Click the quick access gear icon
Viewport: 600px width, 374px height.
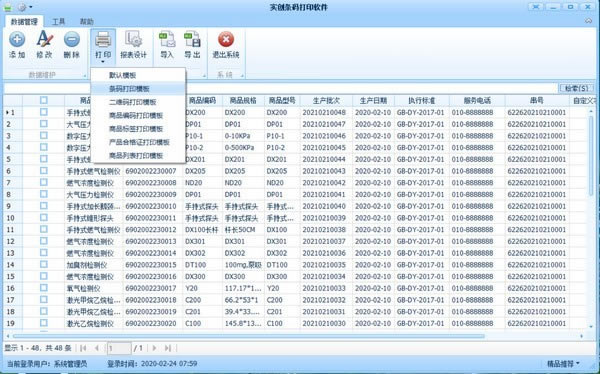[22, 7]
